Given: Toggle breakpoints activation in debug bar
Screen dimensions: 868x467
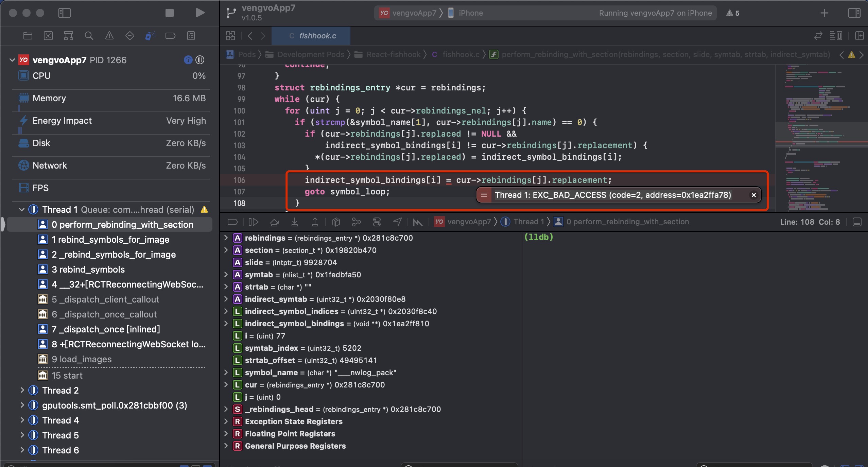Looking at the screenshot, I should 232,222.
